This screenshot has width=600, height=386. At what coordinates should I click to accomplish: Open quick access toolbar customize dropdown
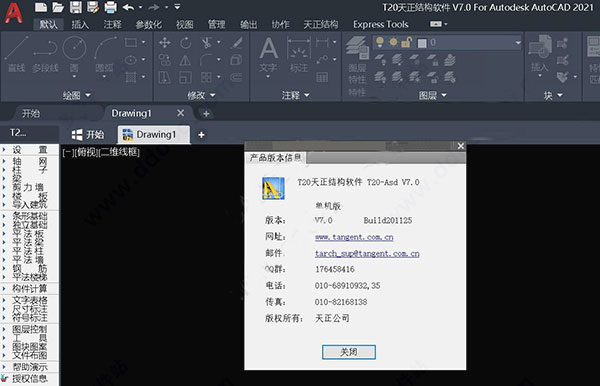(x=177, y=7)
